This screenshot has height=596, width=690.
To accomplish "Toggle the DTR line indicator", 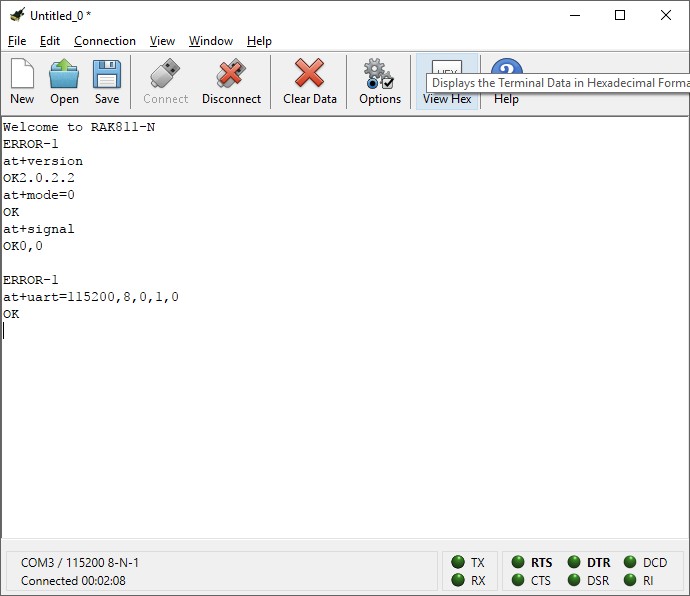I will pyautogui.click(x=574, y=563).
